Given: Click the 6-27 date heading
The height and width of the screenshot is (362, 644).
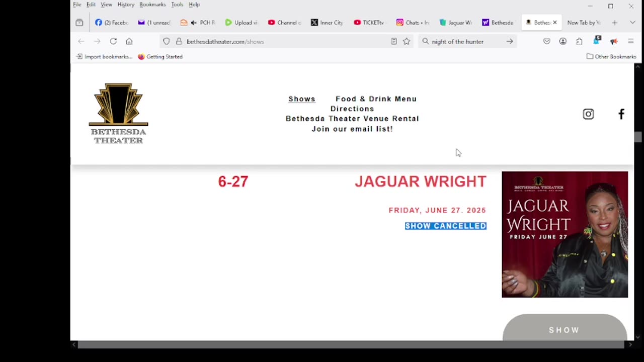Looking at the screenshot, I should 233,182.
